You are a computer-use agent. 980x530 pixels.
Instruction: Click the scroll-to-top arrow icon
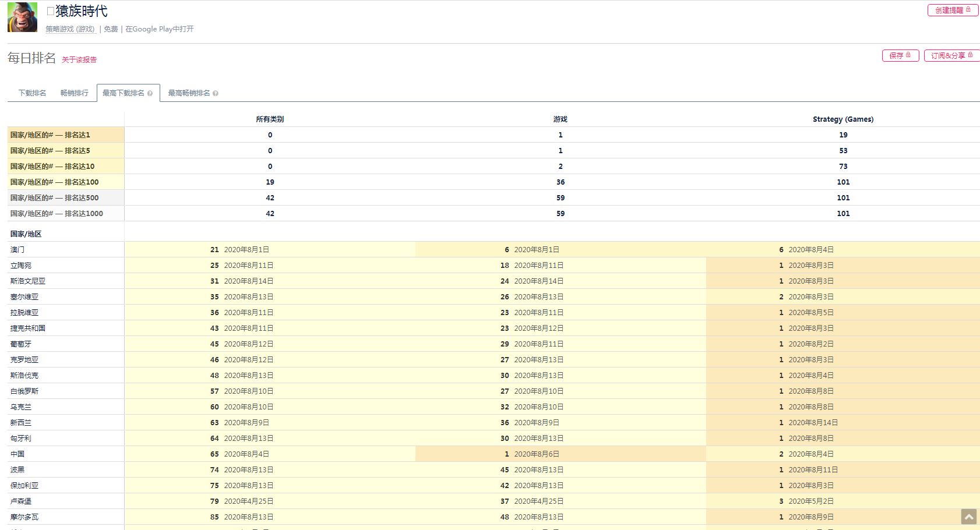click(968, 517)
